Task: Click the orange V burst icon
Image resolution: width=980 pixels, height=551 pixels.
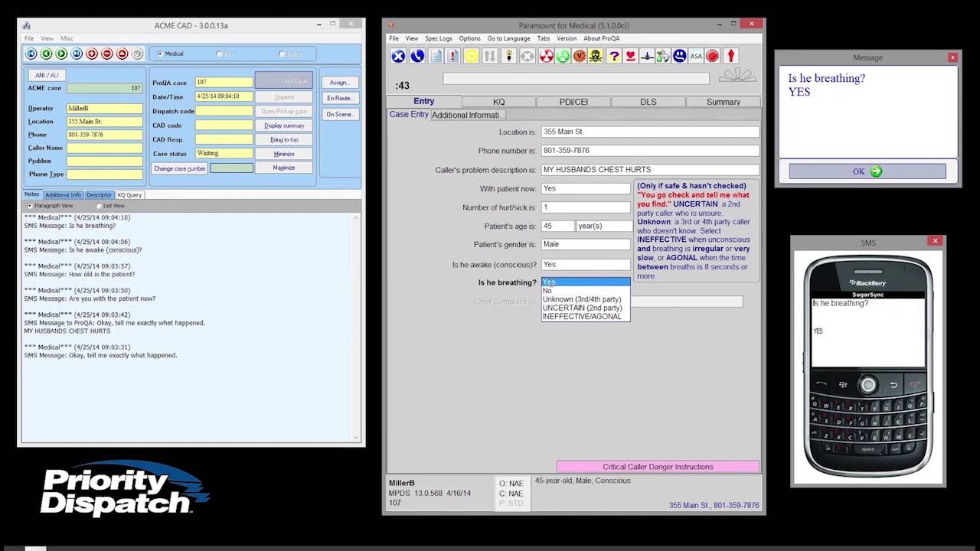Action: pyautogui.click(x=580, y=56)
